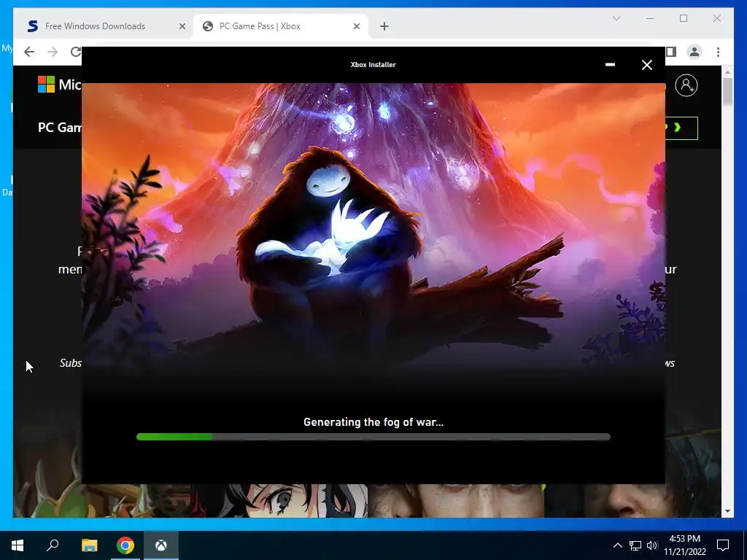This screenshot has height=560, width=747.
Task: Open network status tray icon
Action: coord(635,545)
